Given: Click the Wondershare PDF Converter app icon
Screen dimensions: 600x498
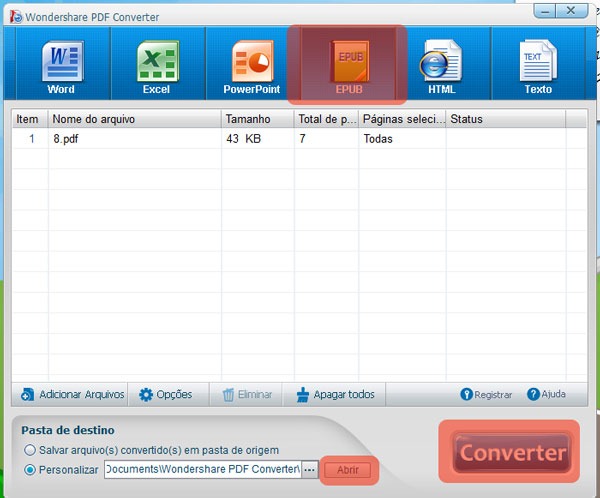Looking at the screenshot, I should (x=16, y=16).
